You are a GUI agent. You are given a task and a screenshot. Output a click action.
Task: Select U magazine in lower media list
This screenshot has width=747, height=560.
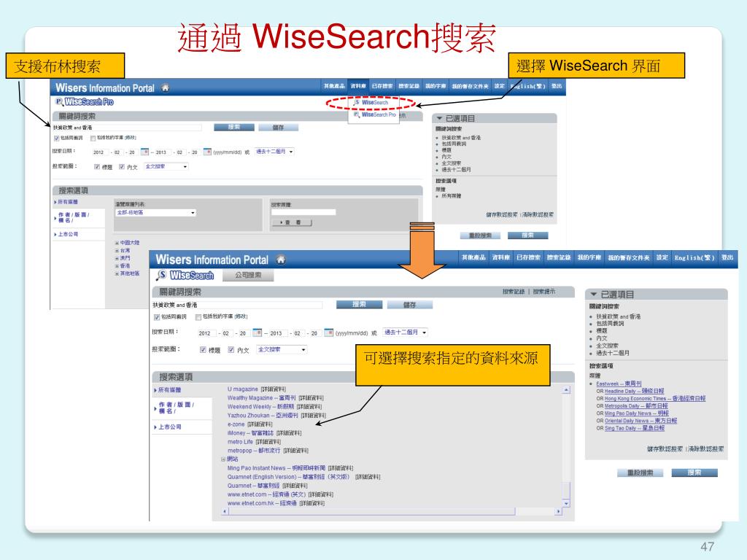coord(242,389)
